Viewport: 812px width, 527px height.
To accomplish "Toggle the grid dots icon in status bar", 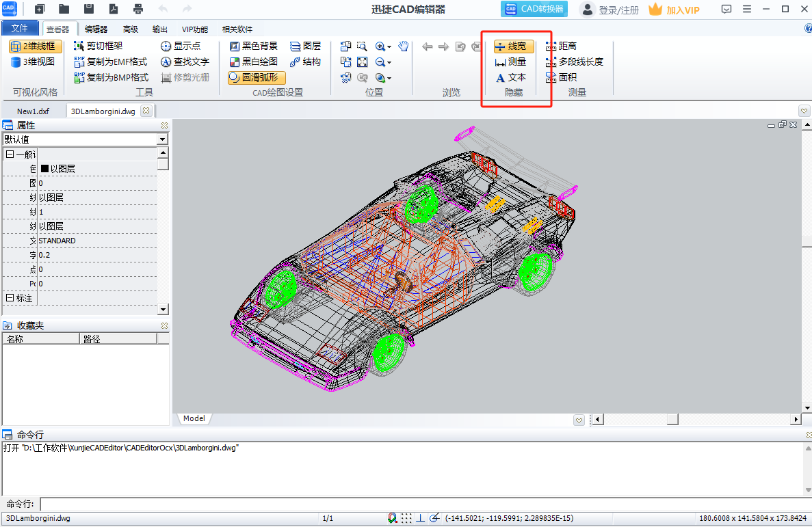I will pyautogui.click(x=406, y=518).
